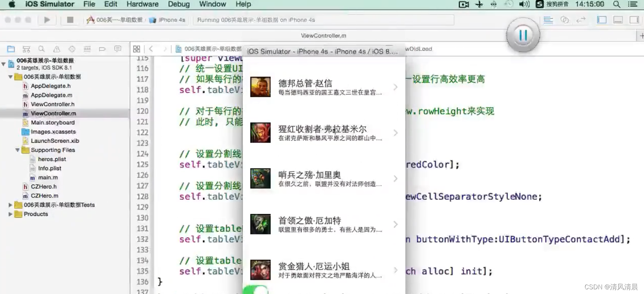
Task: Open Main.storyboard in the navigator
Action: [x=53, y=123]
